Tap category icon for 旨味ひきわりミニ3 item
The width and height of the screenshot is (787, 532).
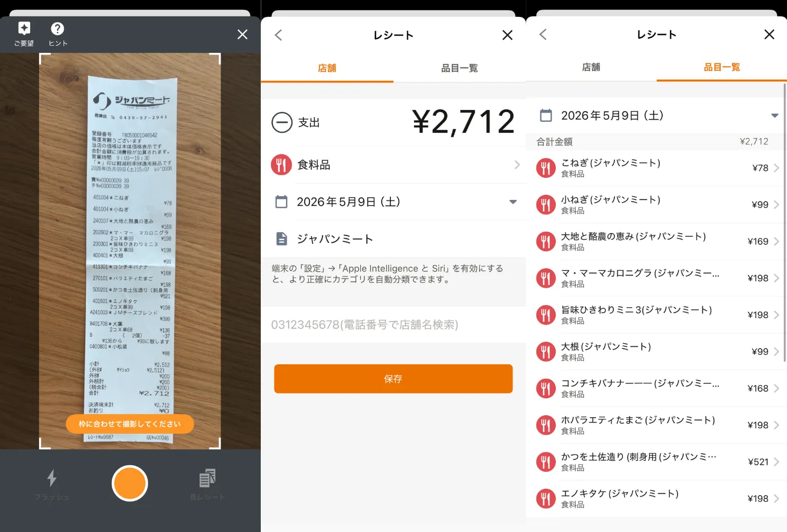(x=546, y=315)
